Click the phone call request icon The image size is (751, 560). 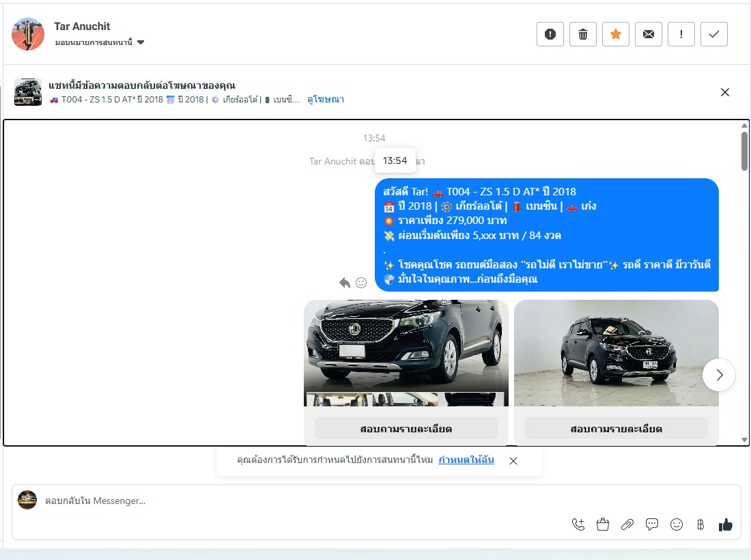(x=578, y=524)
